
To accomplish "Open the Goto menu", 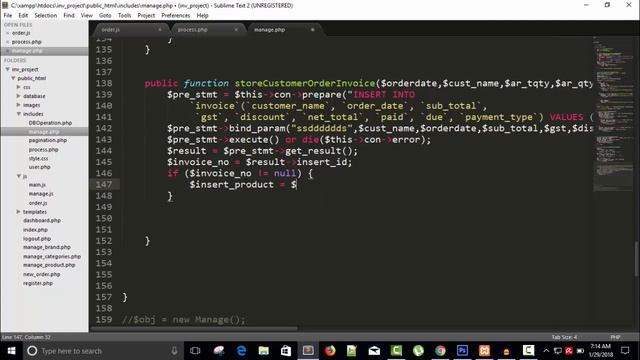I will pyautogui.click(x=105, y=15).
